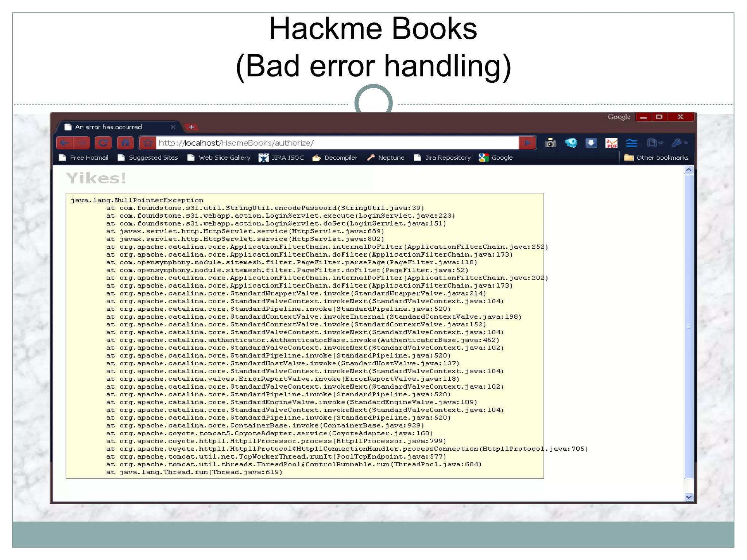Click the Forward navigation arrow

(x=82, y=143)
